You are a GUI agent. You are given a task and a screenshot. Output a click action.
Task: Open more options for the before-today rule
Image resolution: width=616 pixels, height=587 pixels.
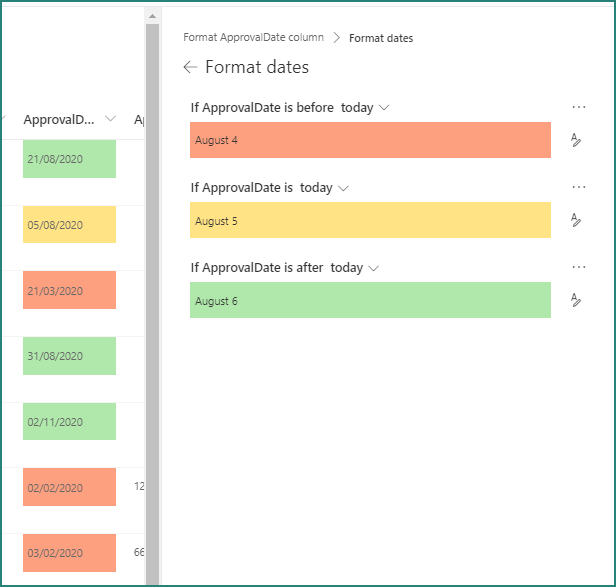[578, 107]
